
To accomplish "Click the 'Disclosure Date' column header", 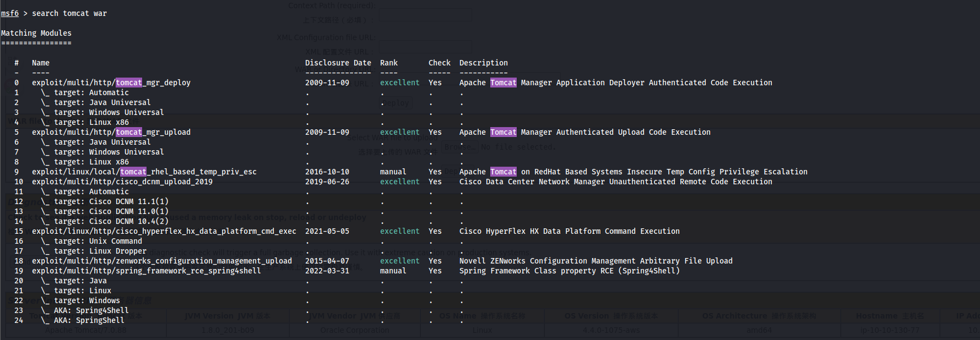I will pos(338,63).
